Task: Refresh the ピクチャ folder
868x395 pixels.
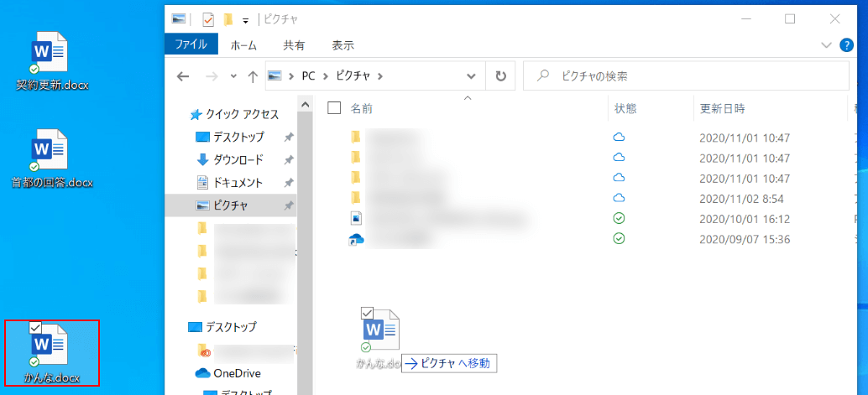Action: pos(501,75)
